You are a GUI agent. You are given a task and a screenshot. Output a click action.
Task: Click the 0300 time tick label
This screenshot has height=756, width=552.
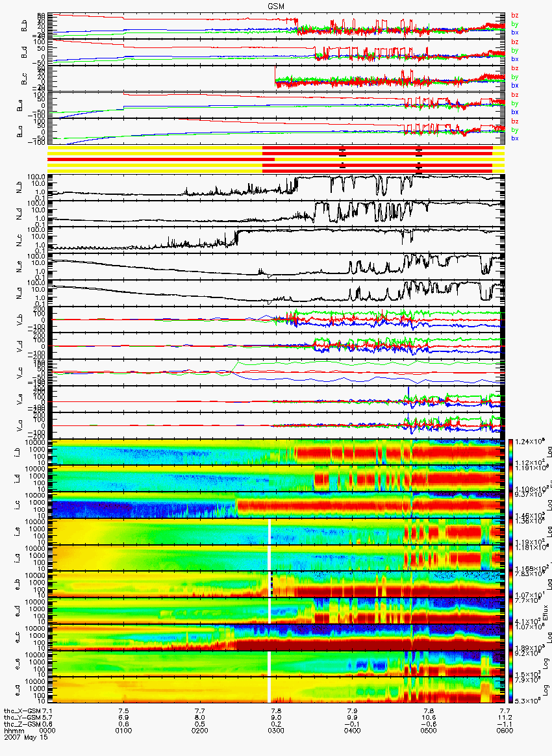coord(276,731)
